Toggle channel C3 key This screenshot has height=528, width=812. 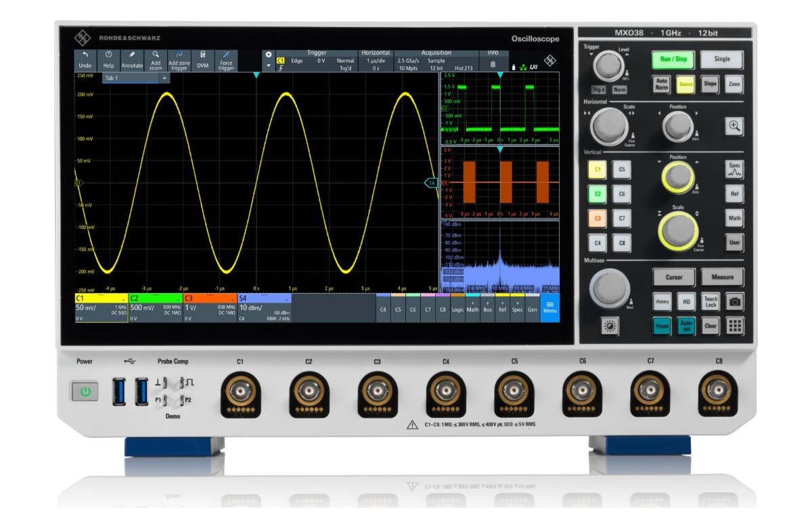coord(597,218)
